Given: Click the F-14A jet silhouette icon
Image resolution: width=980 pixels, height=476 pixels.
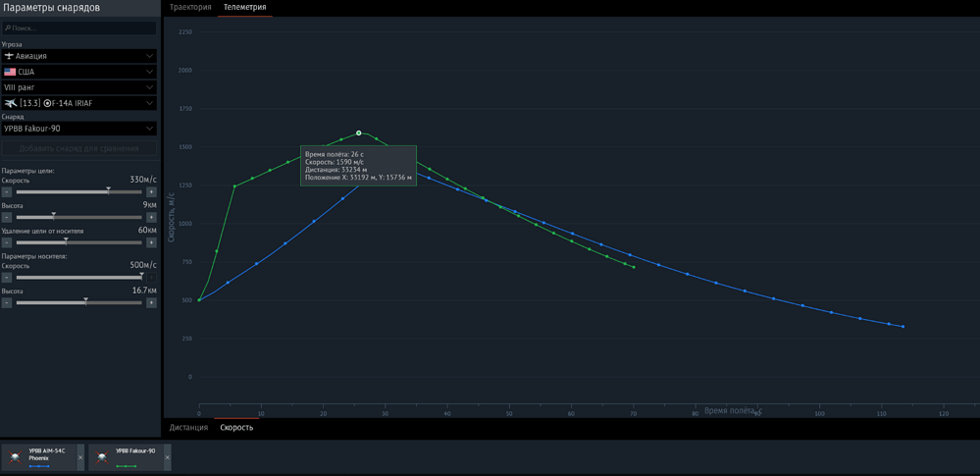Looking at the screenshot, I should [10, 103].
